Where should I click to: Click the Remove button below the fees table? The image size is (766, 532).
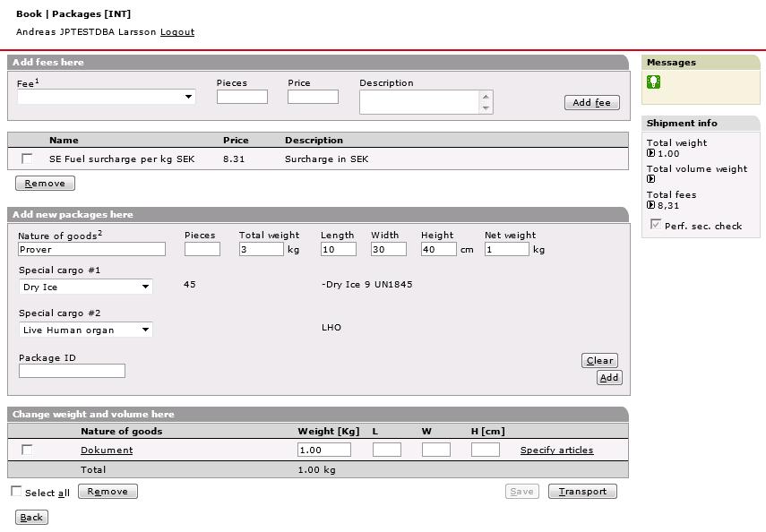[45, 184]
